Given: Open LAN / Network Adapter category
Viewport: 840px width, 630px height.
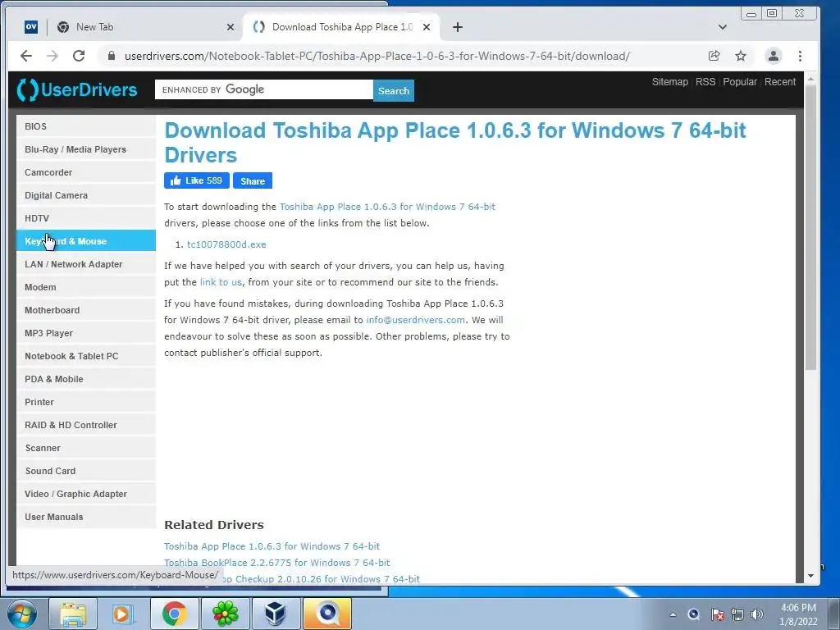Looking at the screenshot, I should pyautogui.click(x=86, y=264).
